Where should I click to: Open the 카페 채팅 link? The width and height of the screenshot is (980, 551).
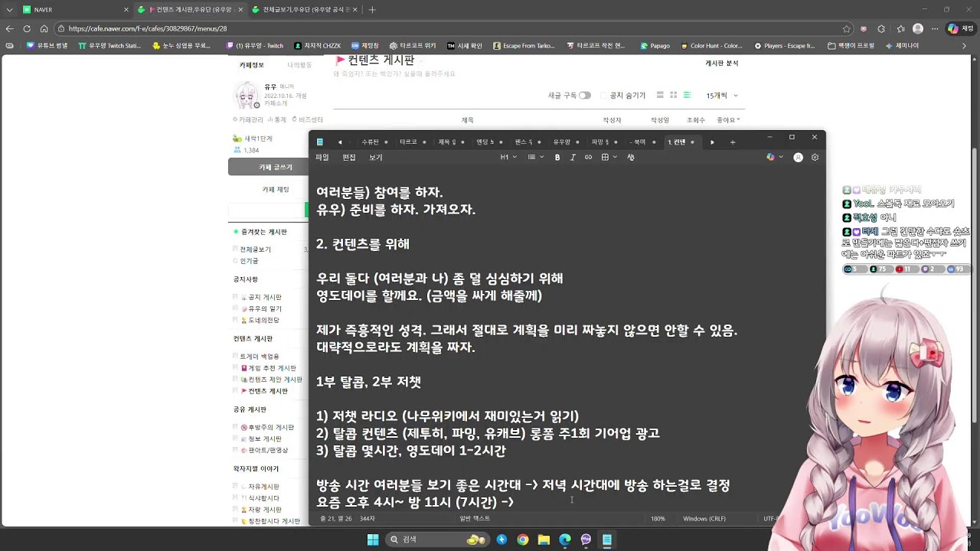[276, 189]
